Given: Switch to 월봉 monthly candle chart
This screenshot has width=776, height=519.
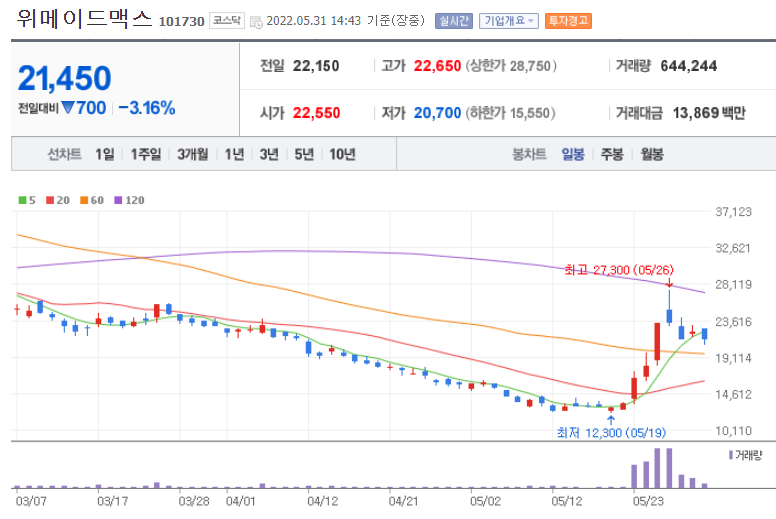Looking at the screenshot, I should point(652,154).
